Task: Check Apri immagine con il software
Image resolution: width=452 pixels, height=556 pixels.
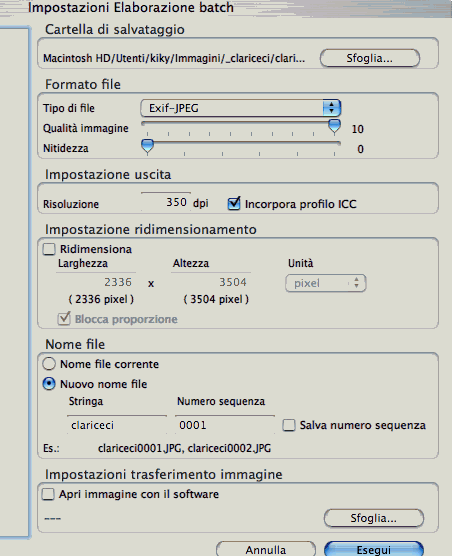Action: (48, 494)
